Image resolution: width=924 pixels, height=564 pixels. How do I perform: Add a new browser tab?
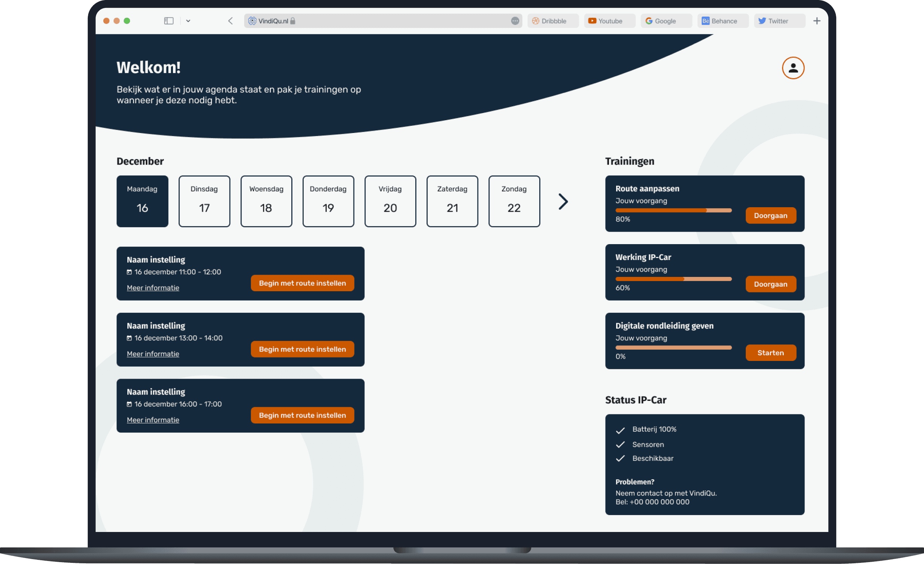817,21
